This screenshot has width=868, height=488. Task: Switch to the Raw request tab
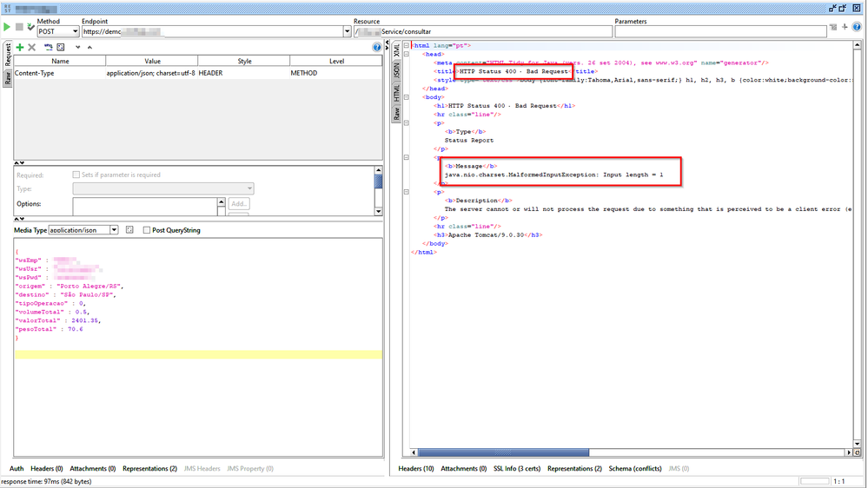coord(8,76)
